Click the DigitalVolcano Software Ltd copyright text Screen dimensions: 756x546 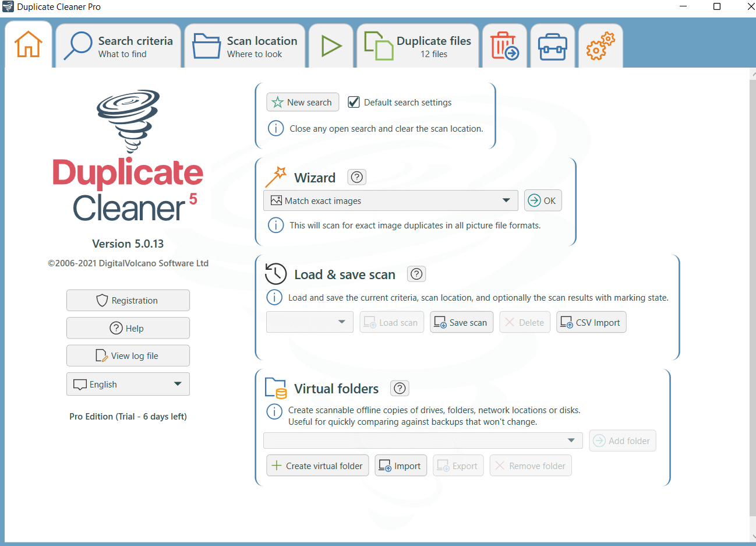tap(128, 263)
